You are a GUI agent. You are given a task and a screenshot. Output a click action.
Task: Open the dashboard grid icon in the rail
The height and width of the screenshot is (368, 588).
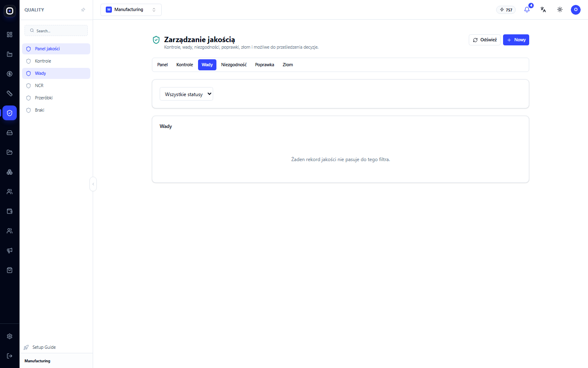[x=10, y=35]
